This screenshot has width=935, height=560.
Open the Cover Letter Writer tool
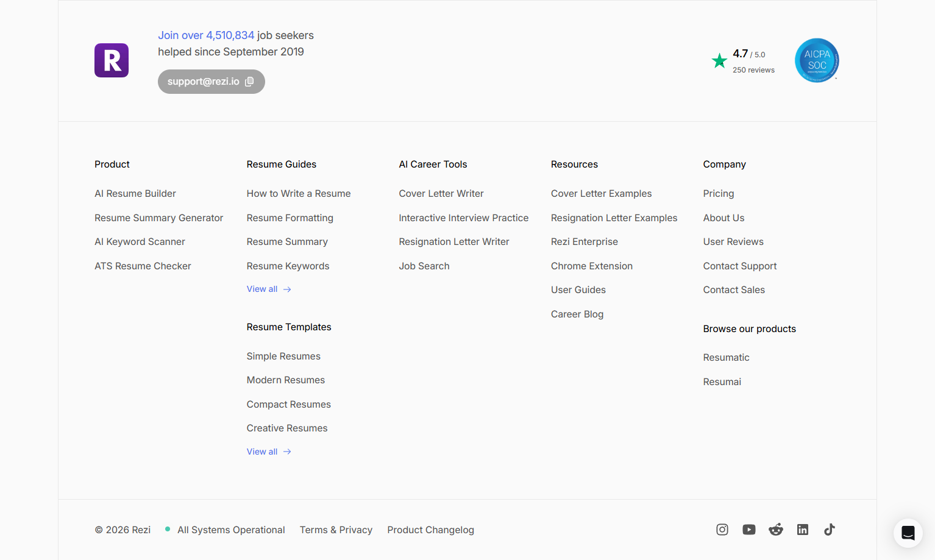point(441,193)
